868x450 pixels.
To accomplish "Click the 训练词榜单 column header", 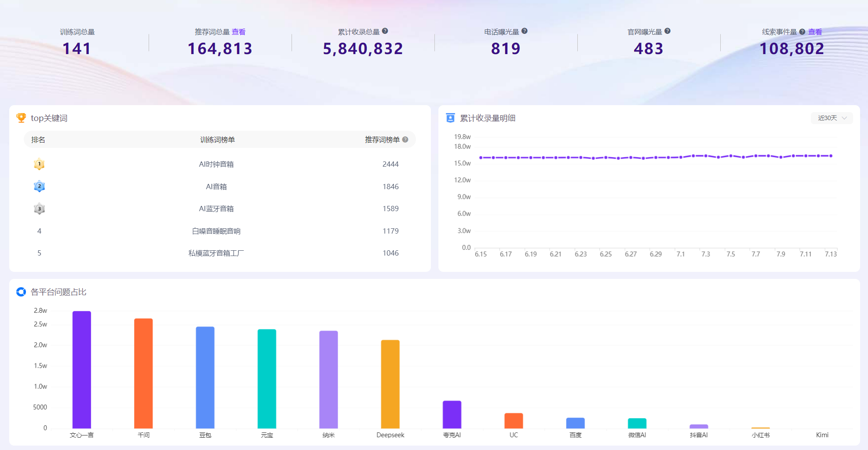I will tap(217, 139).
